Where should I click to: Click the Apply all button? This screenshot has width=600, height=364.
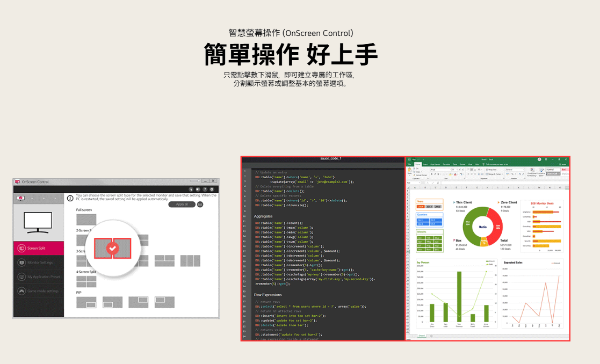click(x=182, y=205)
